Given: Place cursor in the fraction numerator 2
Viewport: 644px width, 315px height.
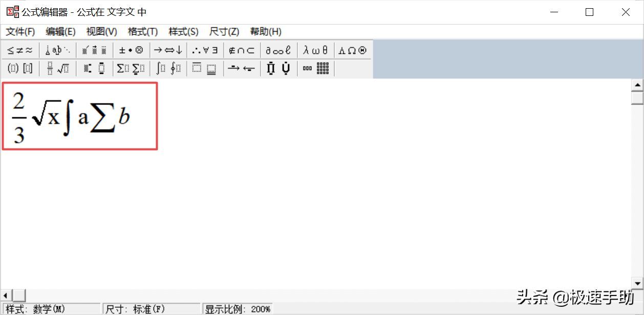Looking at the screenshot, I should (x=19, y=100).
